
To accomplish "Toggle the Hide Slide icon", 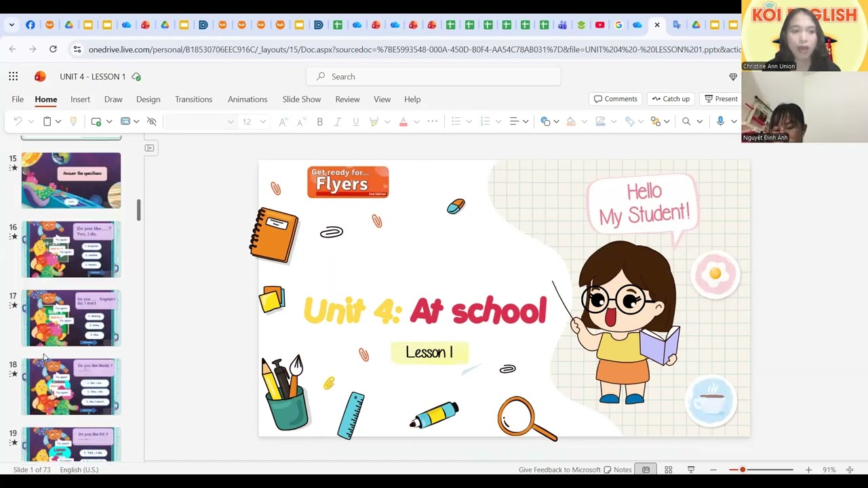I will [x=152, y=121].
